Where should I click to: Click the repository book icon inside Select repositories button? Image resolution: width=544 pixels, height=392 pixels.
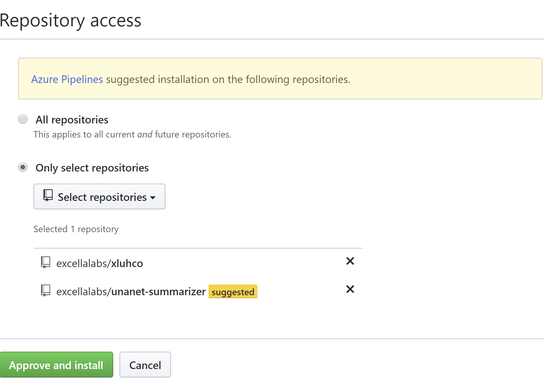click(47, 195)
